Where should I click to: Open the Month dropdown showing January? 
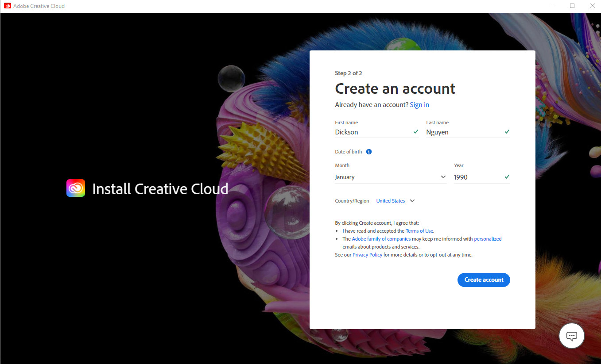pyautogui.click(x=390, y=177)
